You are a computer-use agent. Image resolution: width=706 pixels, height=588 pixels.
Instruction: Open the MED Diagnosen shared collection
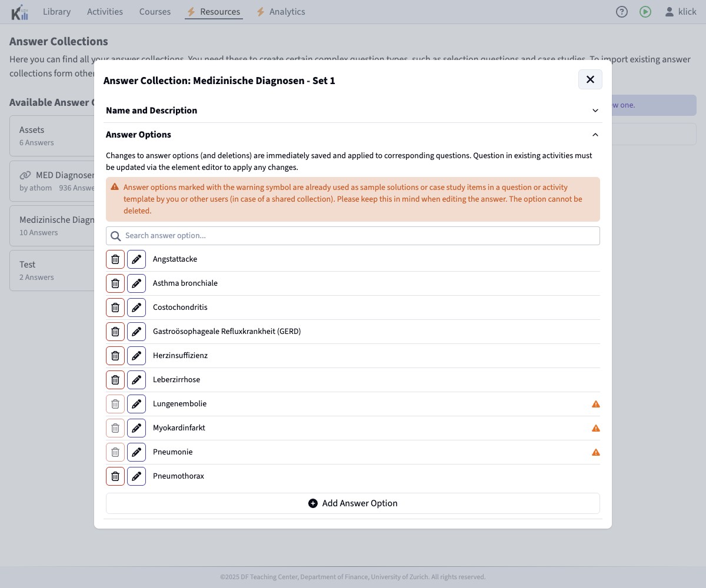click(52, 181)
